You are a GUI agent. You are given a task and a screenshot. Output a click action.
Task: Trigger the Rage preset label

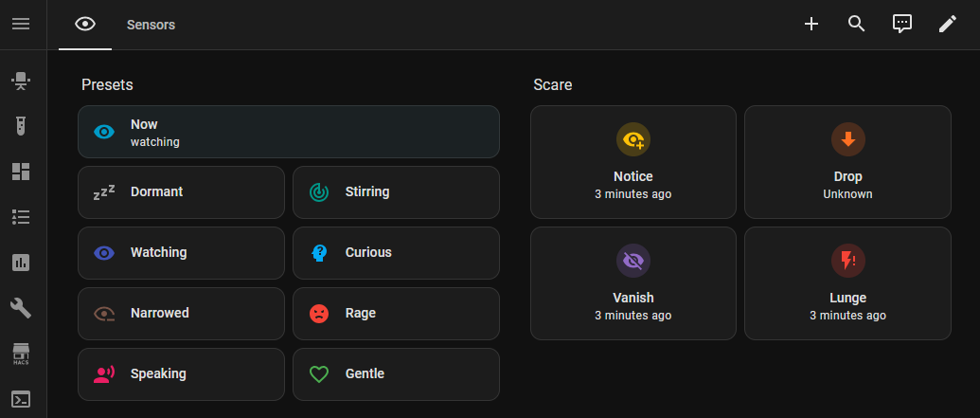coord(361,314)
